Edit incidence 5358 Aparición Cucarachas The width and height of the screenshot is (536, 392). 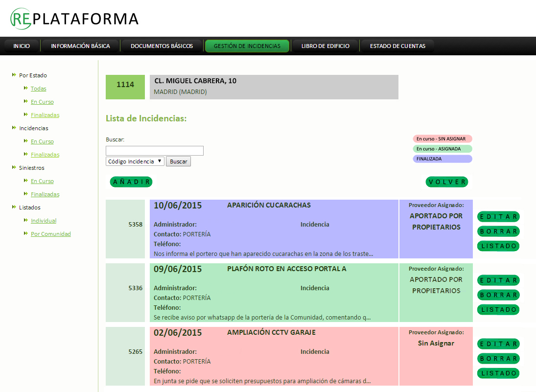[498, 217]
